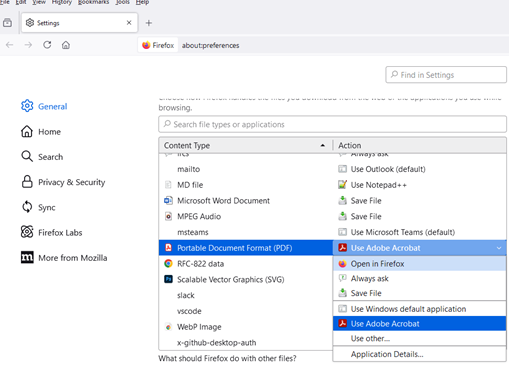Select Use Windows default application

[419, 309]
